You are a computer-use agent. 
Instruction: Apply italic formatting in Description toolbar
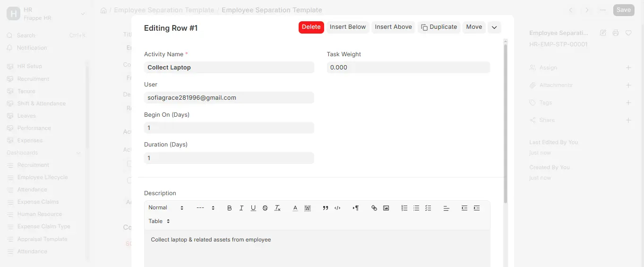241,208
